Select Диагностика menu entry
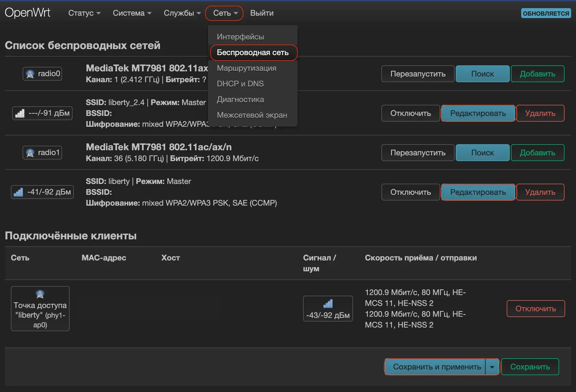This screenshot has height=392, width=576. (240, 99)
